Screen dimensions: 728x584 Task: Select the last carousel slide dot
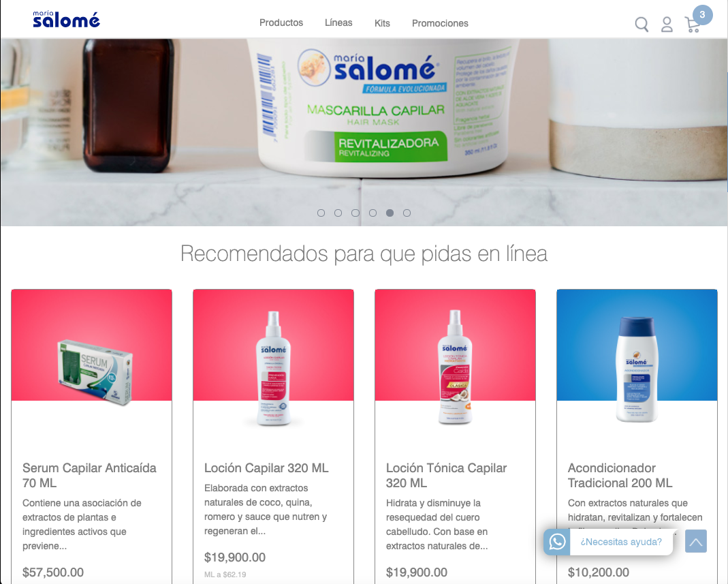pos(407,213)
